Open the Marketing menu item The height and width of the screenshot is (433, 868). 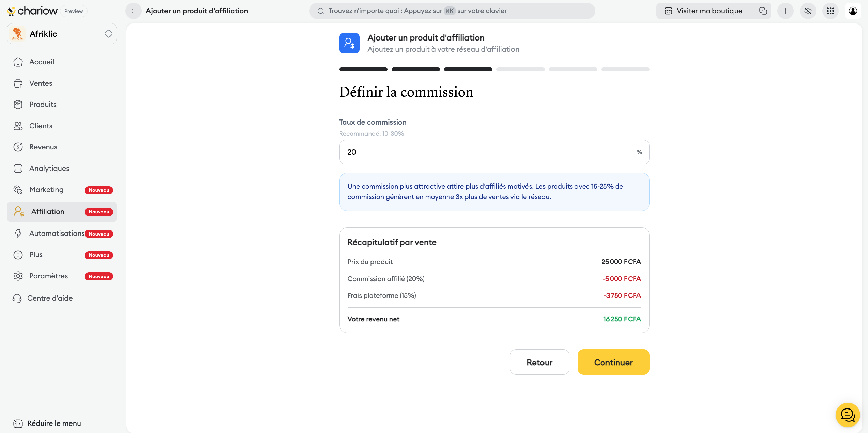tap(46, 190)
